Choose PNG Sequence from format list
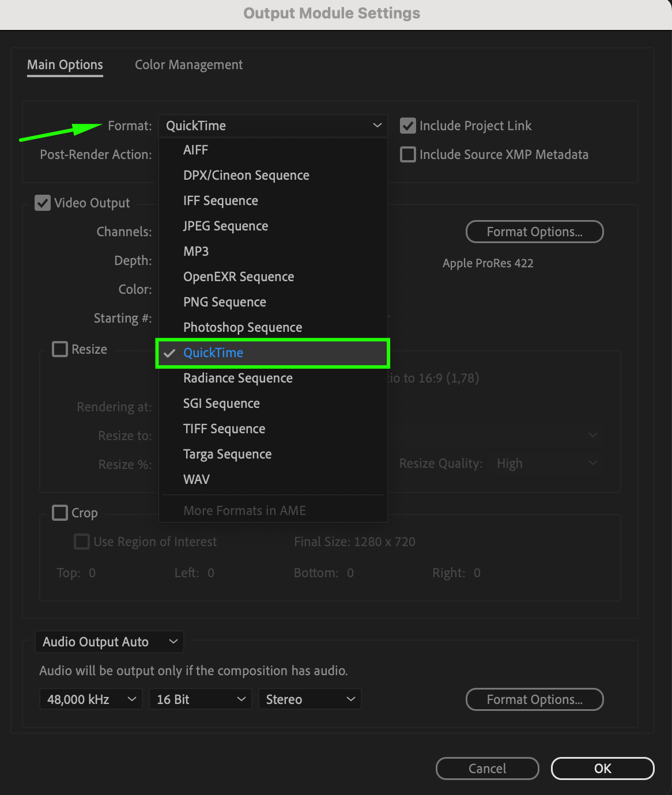 (225, 302)
